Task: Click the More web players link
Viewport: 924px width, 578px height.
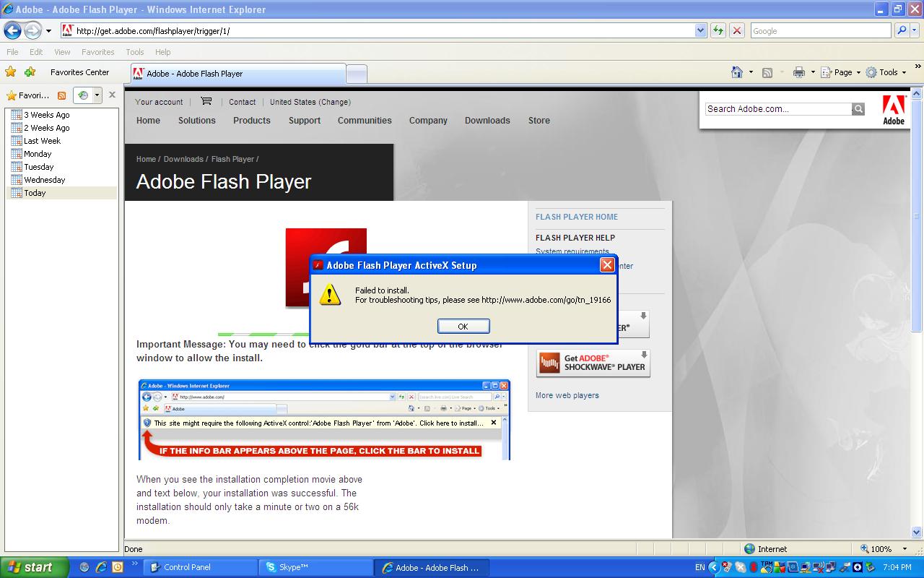Action: pos(567,395)
